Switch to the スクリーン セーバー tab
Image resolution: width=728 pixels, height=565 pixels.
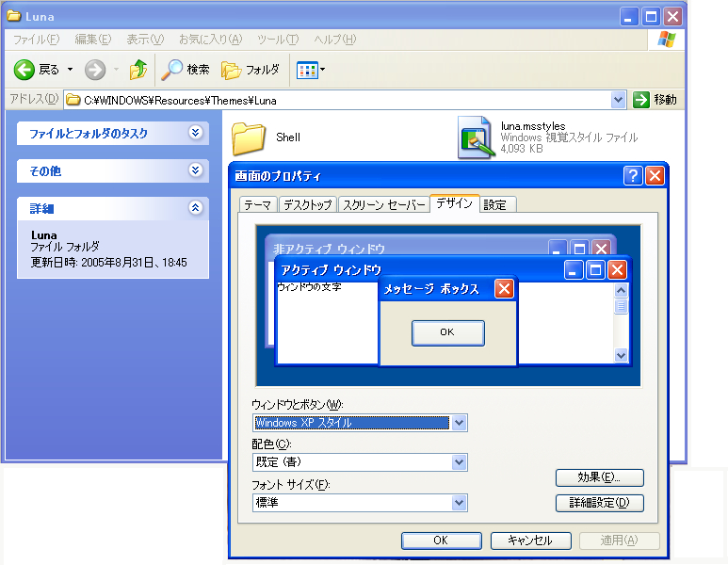(x=383, y=204)
